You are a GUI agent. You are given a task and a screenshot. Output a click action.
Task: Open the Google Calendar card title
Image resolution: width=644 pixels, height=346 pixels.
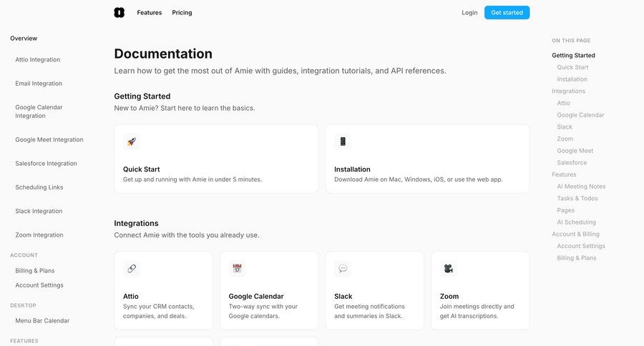coord(256,297)
